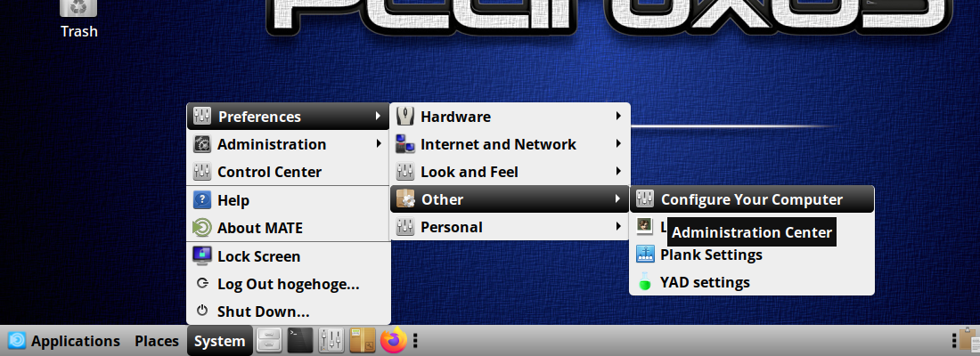This screenshot has height=356, width=980.
Task: Select Control Center from System menu
Action: tap(288, 172)
